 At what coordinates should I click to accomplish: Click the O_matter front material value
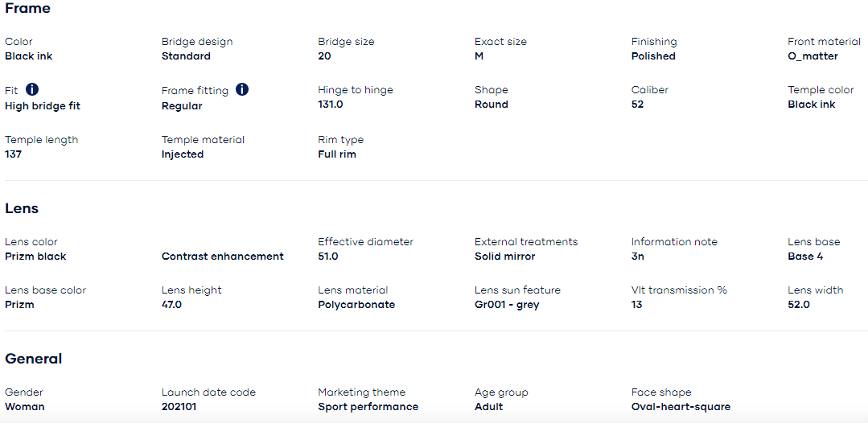[x=812, y=56]
